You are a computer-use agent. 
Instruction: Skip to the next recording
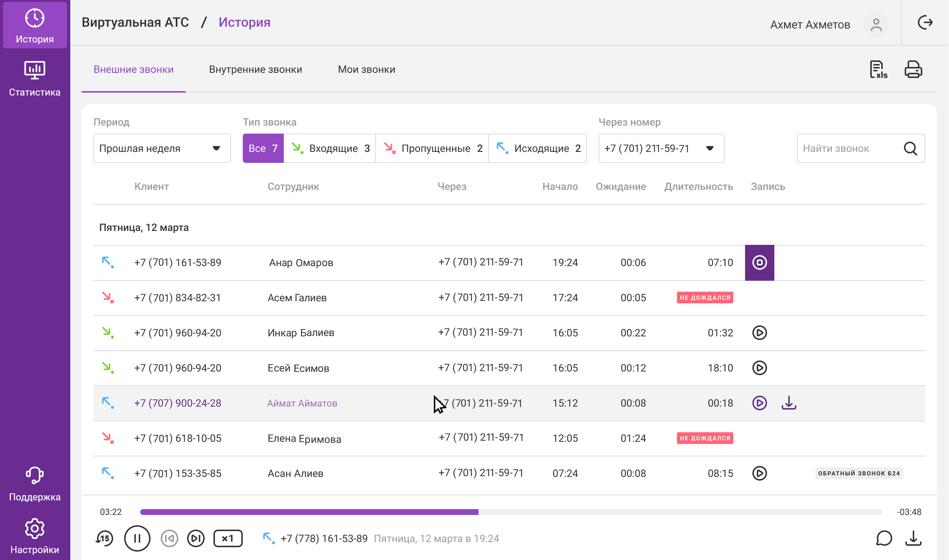coord(196,538)
